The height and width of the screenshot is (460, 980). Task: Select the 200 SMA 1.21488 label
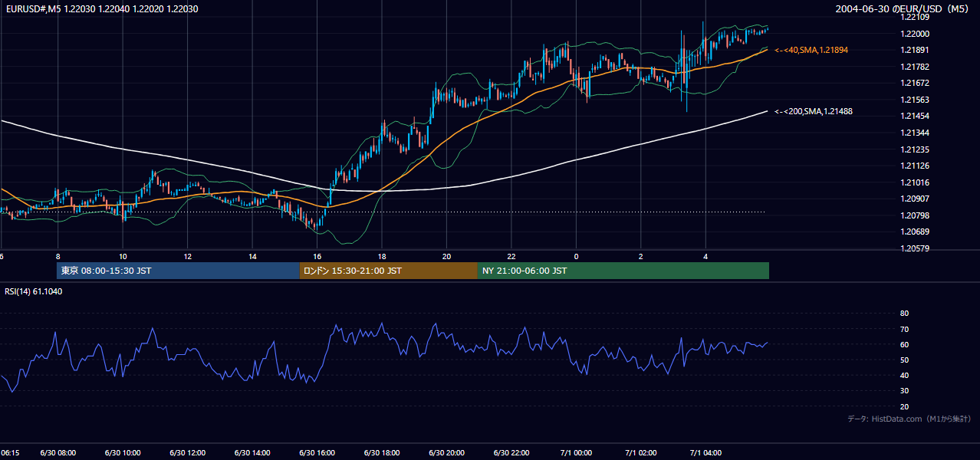pyautogui.click(x=814, y=111)
